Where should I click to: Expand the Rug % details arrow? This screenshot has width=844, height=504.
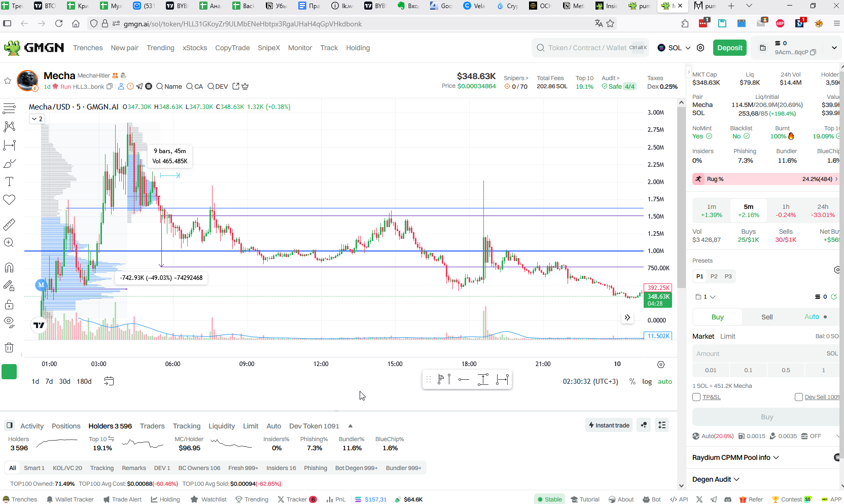[836, 179]
